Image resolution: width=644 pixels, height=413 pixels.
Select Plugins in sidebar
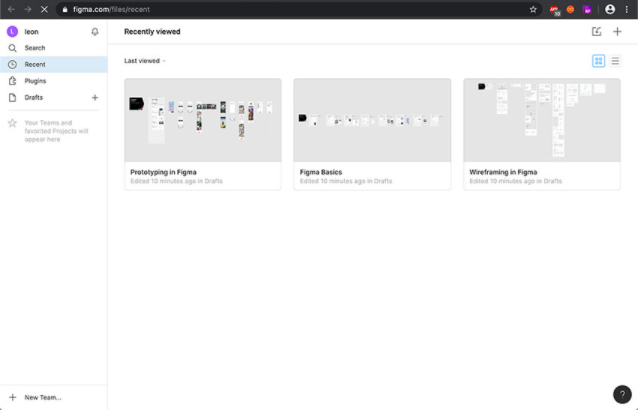pos(54,81)
